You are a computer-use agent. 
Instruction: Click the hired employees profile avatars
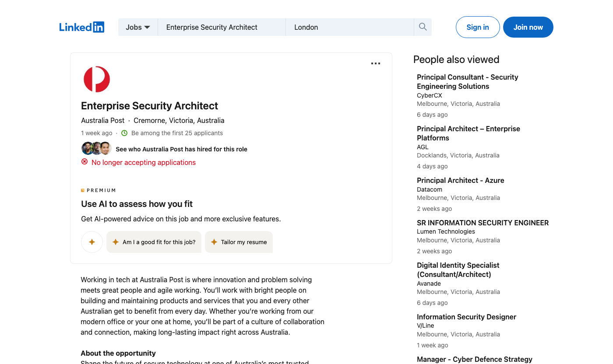tap(96, 148)
